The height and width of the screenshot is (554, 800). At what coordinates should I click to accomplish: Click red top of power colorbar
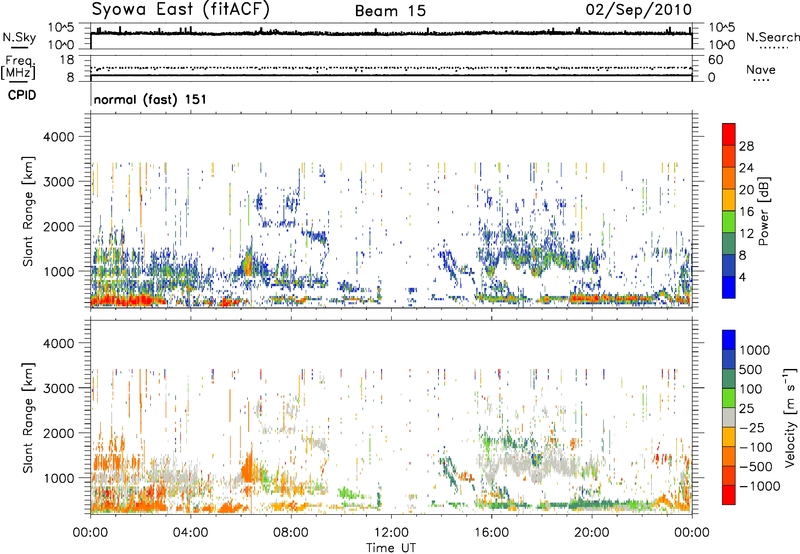pyautogui.click(x=729, y=134)
